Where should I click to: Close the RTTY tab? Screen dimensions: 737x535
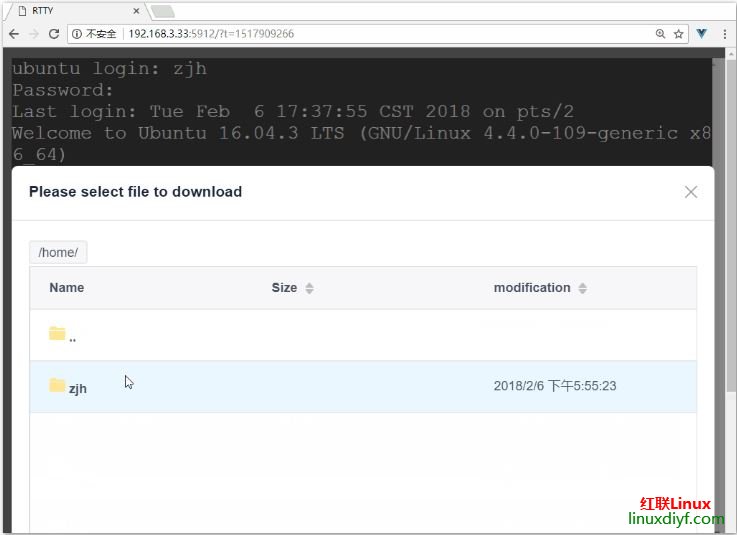(137, 11)
